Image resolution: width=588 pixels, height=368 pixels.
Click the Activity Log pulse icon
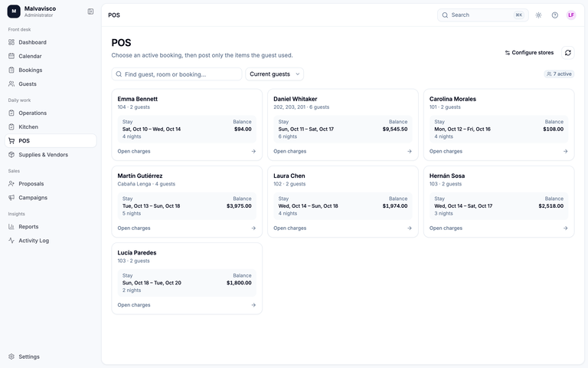[11, 240]
